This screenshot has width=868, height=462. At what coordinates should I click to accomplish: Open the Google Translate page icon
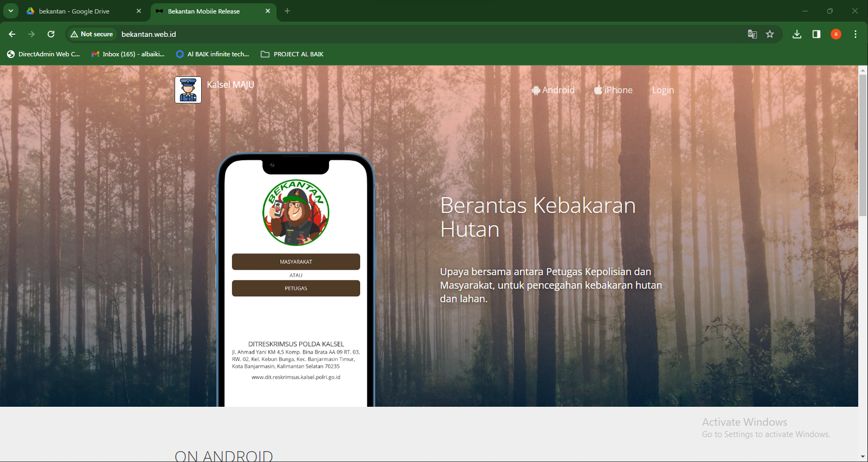pos(752,34)
